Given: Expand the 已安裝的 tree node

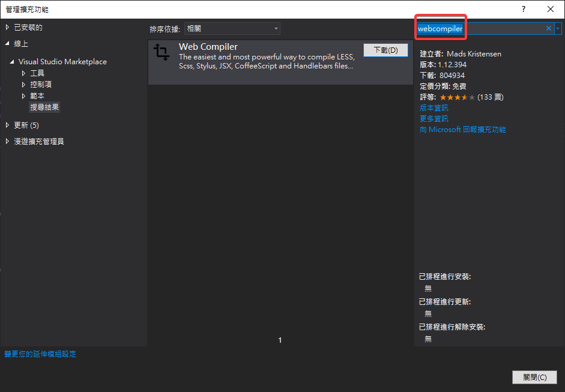Looking at the screenshot, I should pos(8,28).
